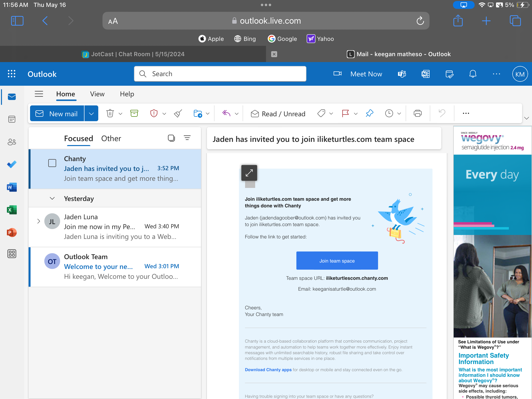Open the Google bookmark
This screenshot has height=399, width=532.
click(283, 39)
